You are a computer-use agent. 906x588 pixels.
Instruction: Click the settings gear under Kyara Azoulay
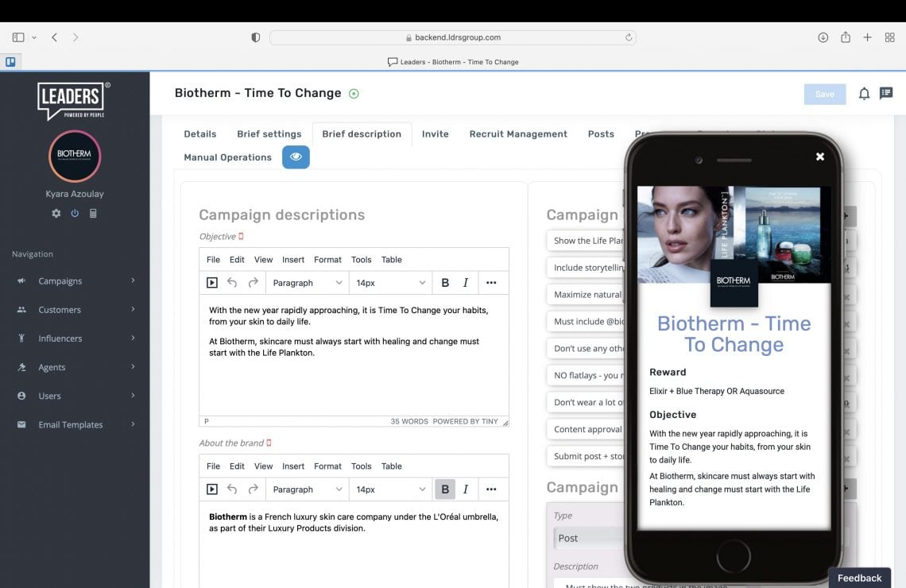coord(56,213)
